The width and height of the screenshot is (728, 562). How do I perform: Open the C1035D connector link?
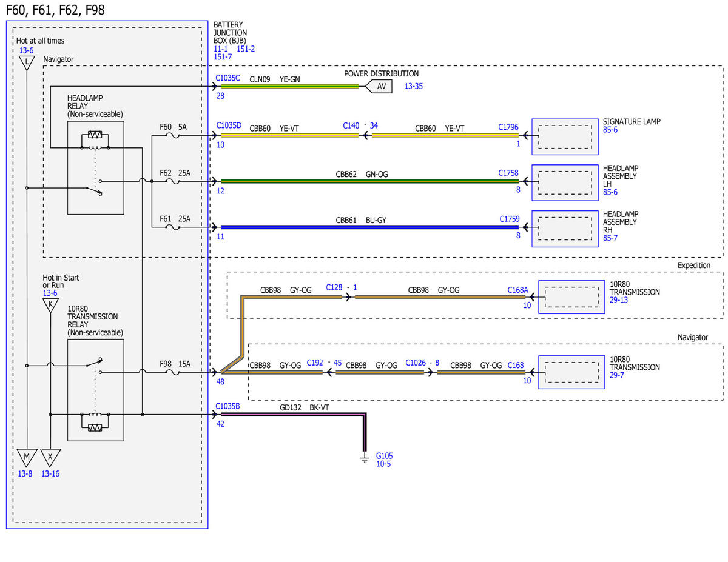(228, 126)
